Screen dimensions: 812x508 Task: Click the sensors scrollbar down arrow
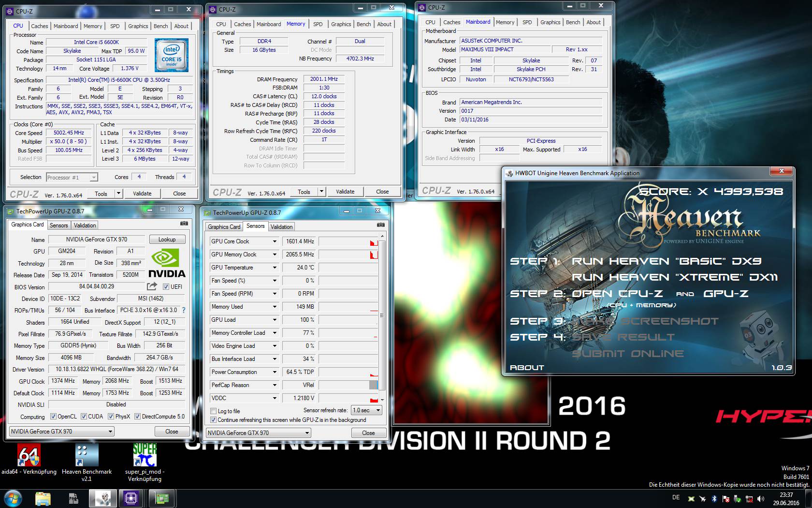[382, 400]
